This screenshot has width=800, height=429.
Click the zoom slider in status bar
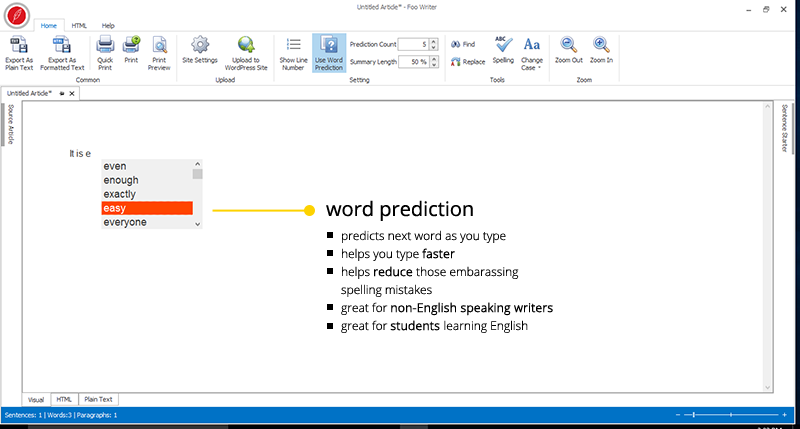coord(731,414)
